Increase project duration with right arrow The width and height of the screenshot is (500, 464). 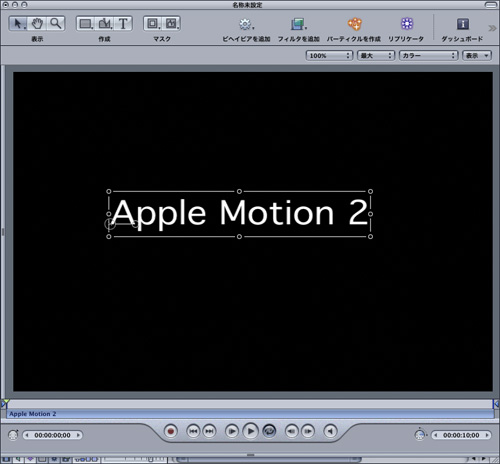point(487,435)
